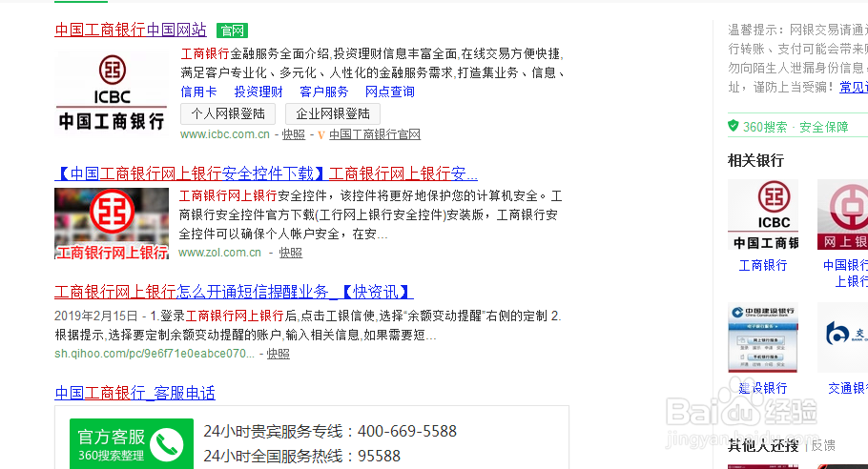Open the 工商银行 link under 相关银行

coord(763,265)
